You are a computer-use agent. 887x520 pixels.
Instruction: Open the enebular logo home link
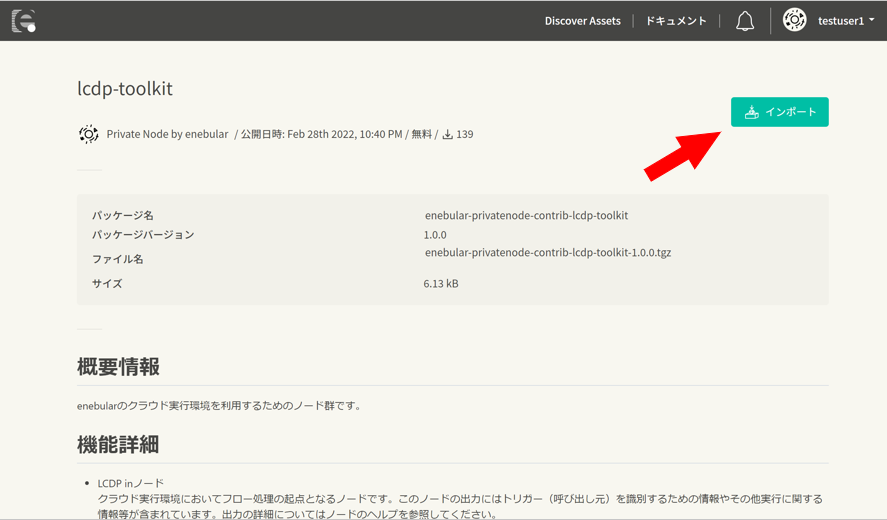[x=24, y=21]
